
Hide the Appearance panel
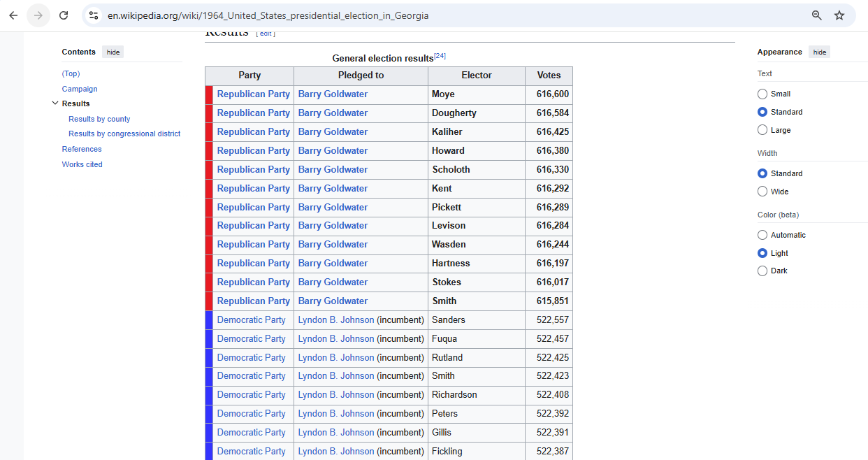click(819, 52)
